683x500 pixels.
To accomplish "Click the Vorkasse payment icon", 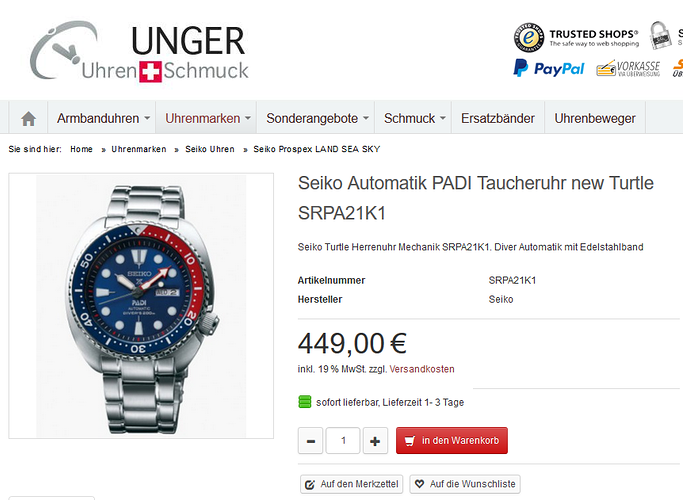I will tap(628, 68).
